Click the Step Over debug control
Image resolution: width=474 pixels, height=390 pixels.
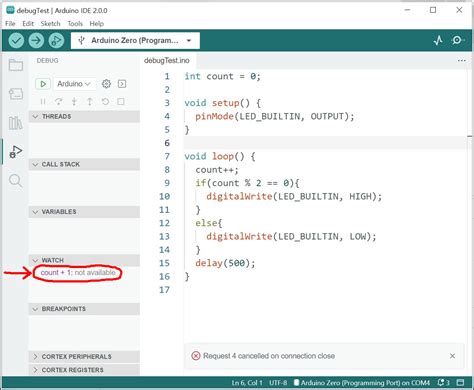59,101
